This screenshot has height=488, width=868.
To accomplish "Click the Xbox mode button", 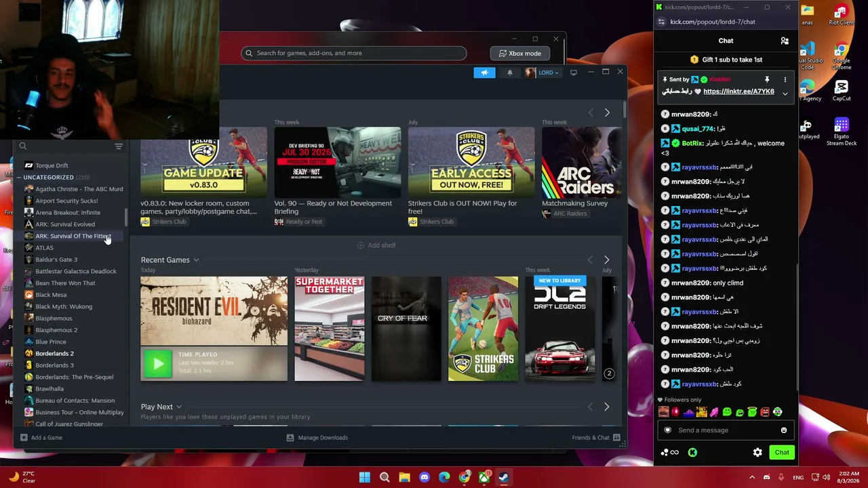I will click(x=520, y=53).
